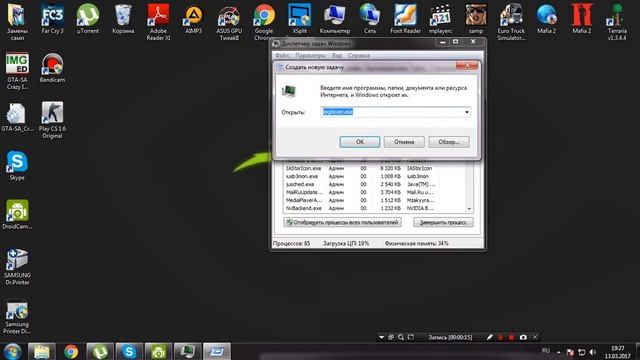Confirm the new task with OK
The height and width of the screenshot is (360, 640).
(x=360, y=142)
